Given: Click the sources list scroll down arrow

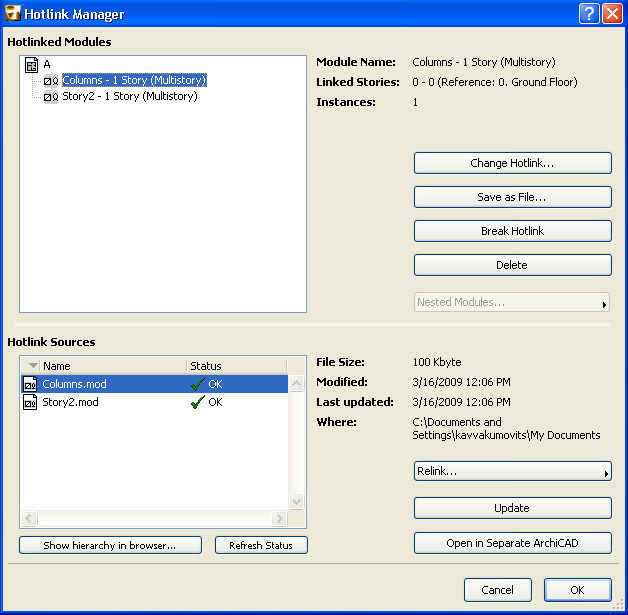Looking at the screenshot, I should (x=296, y=501).
